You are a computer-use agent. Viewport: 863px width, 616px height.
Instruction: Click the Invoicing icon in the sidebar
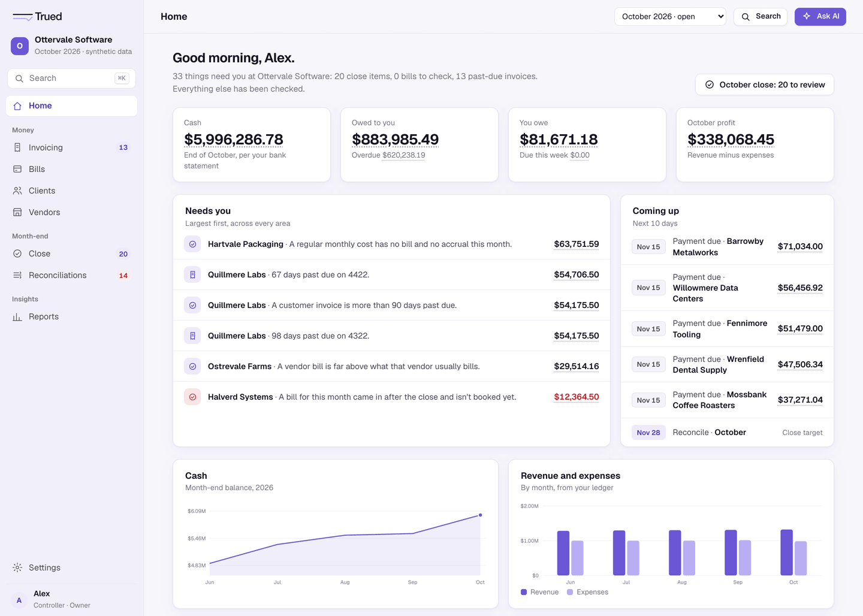pos(17,147)
